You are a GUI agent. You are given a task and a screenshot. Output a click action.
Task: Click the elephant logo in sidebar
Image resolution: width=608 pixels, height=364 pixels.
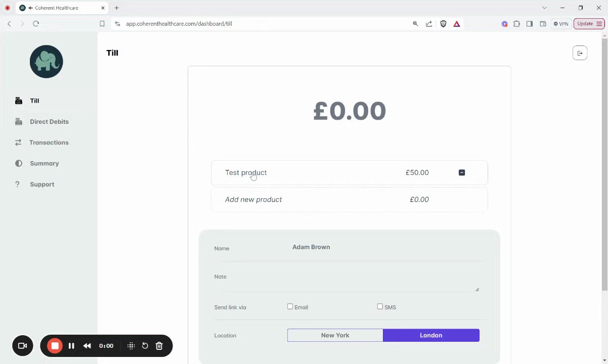click(x=46, y=62)
